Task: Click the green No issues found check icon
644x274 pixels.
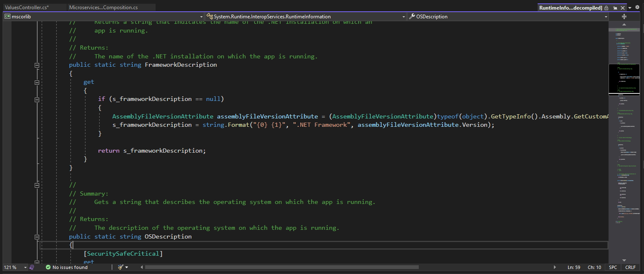Action: click(x=47, y=267)
